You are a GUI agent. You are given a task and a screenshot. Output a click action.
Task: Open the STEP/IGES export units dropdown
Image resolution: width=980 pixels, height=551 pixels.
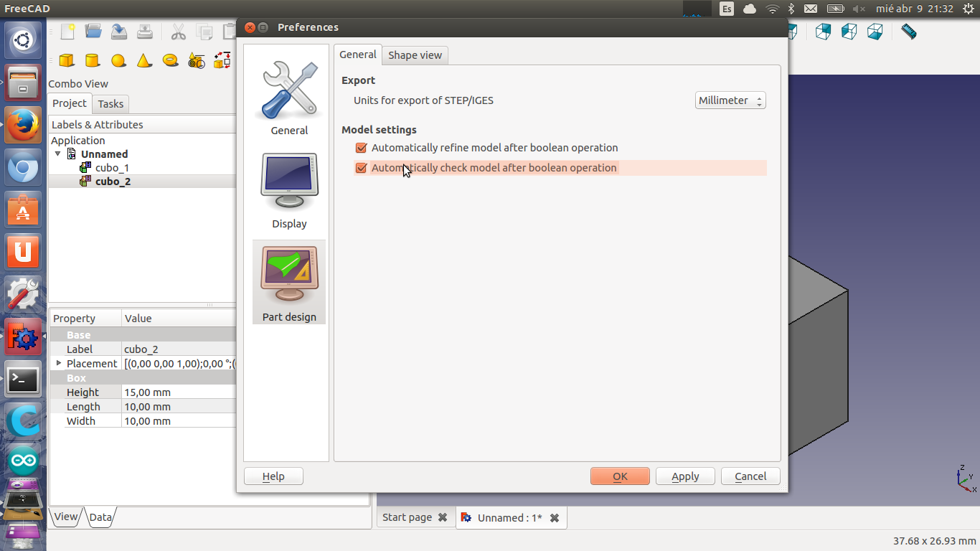pos(730,100)
